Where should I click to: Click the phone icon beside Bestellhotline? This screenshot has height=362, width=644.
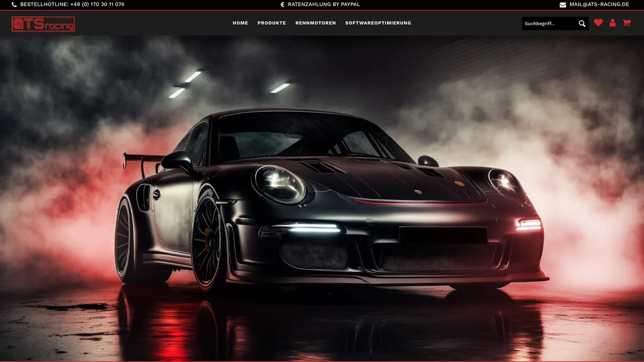pos(14,4)
